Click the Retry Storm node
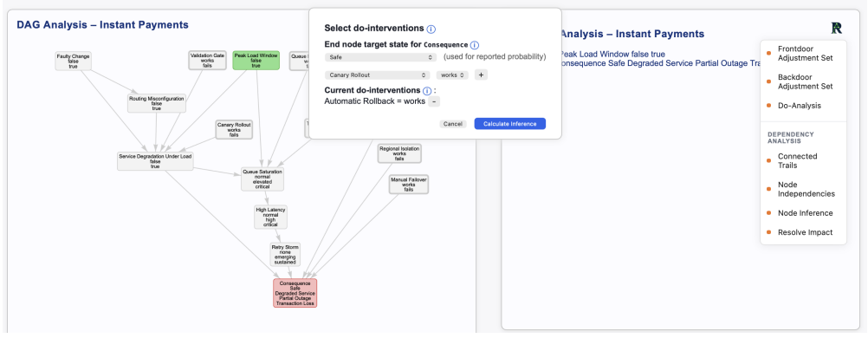 click(x=285, y=254)
